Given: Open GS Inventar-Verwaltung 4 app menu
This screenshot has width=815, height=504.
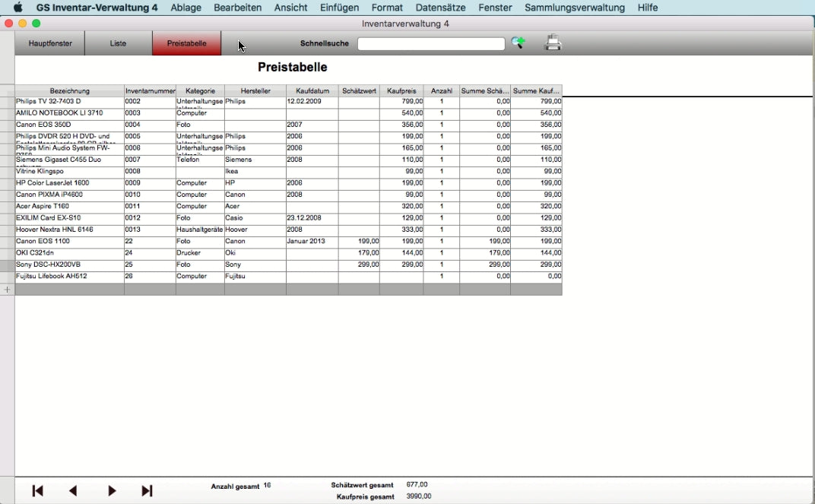Looking at the screenshot, I should [97, 8].
